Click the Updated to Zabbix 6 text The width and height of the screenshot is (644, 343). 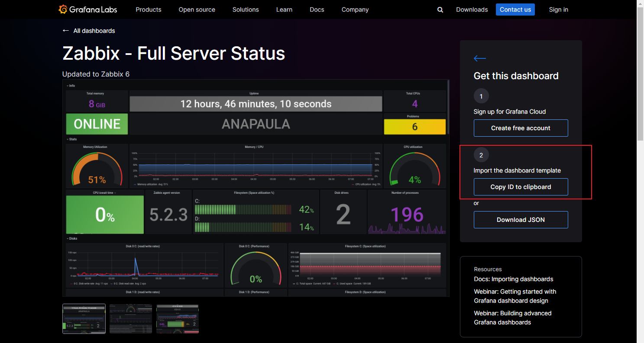click(96, 74)
